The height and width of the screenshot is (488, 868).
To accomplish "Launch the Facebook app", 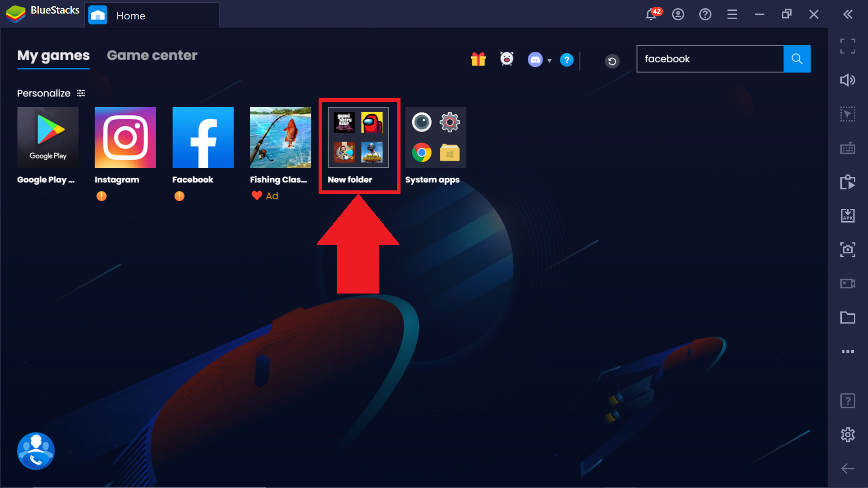I will point(203,137).
